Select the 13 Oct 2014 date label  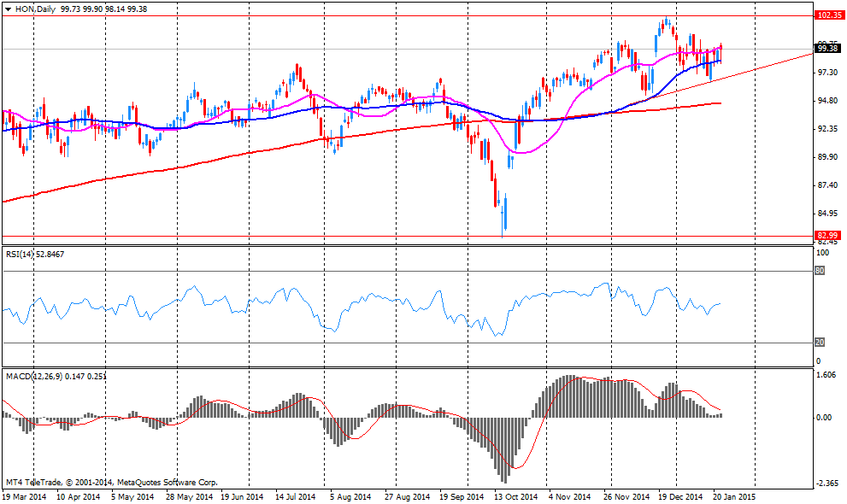tap(516, 496)
